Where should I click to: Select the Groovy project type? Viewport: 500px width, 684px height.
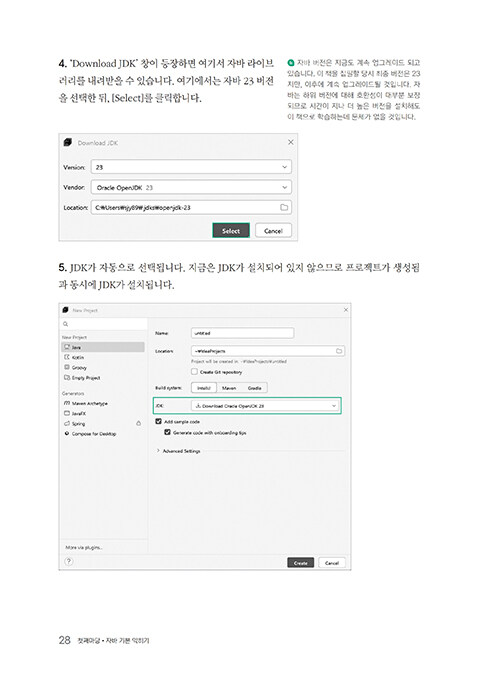pyautogui.click(x=75, y=367)
